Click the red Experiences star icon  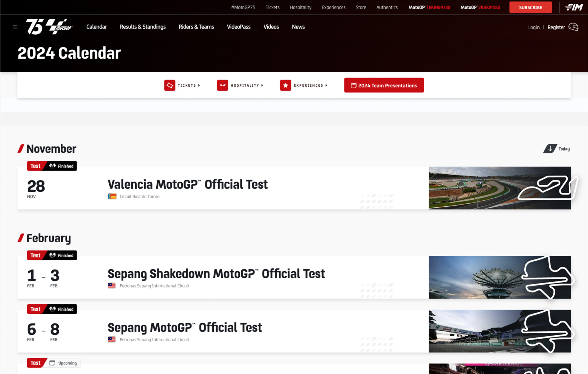click(286, 85)
